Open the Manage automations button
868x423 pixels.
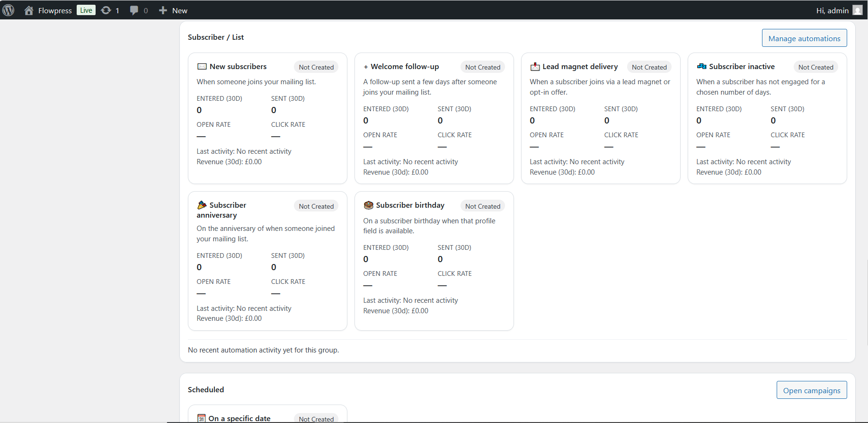(x=804, y=38)
